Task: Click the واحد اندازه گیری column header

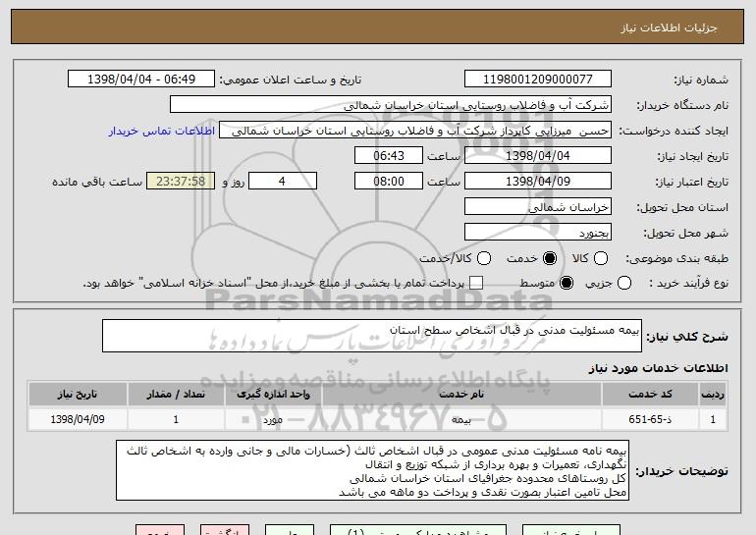Action: point(273,395)
